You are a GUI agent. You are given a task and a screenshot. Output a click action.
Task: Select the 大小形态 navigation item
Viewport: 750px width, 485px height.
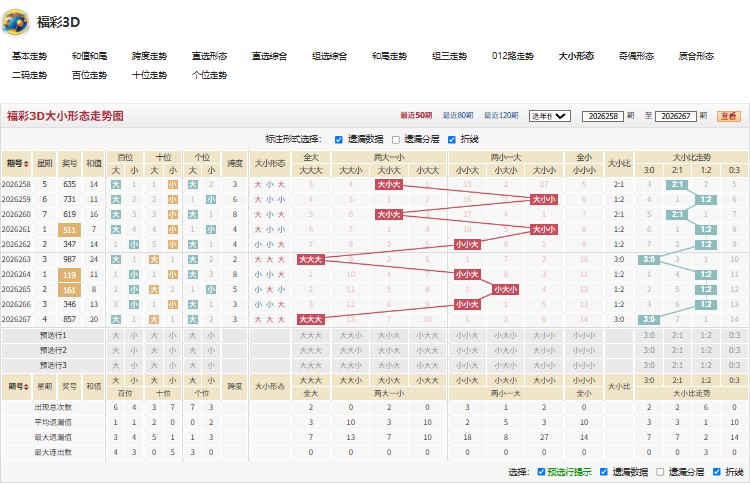click(x=576, y=56)
